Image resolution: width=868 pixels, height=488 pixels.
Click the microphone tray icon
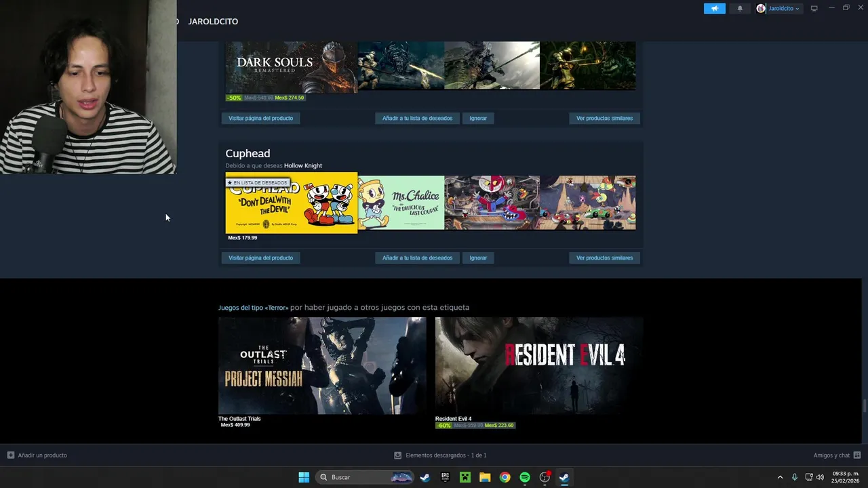click(x=795, y=477)
